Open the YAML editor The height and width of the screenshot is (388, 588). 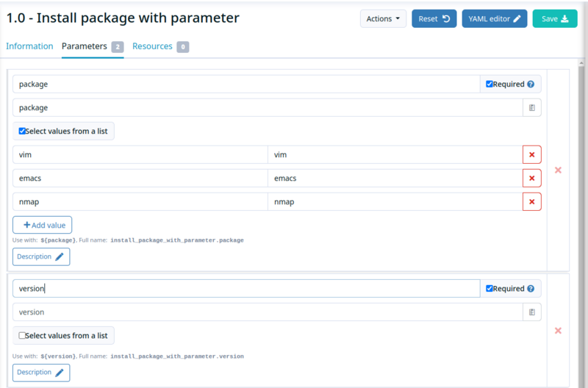[494, 19]
